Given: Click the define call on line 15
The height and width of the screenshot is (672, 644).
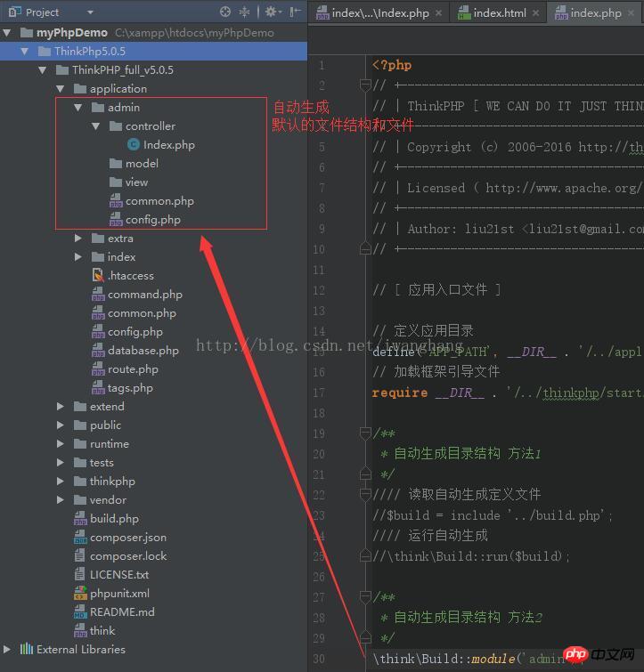Looking at the screenshot, I should click(394, 352).
